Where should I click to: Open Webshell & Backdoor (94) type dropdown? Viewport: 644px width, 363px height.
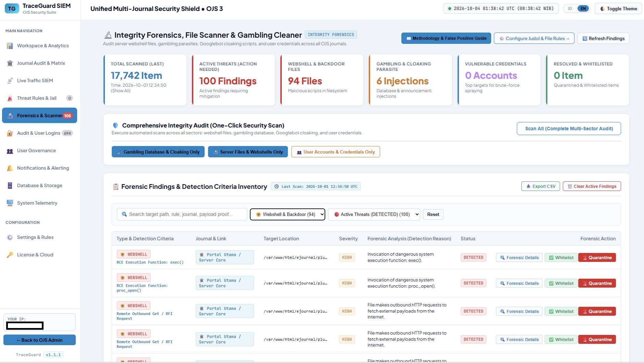(287, 214)
